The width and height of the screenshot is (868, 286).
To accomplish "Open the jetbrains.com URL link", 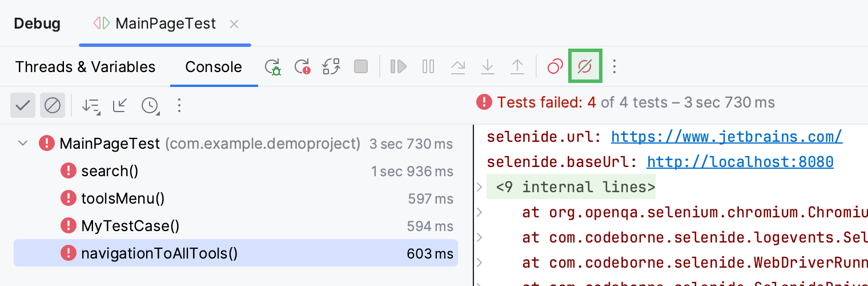I will pyautogui.click(x=726, y=137).
